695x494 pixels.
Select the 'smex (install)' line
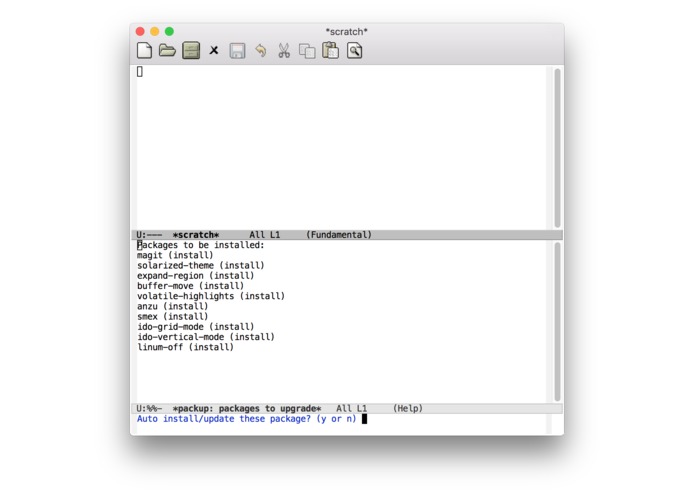click(172, 316)
